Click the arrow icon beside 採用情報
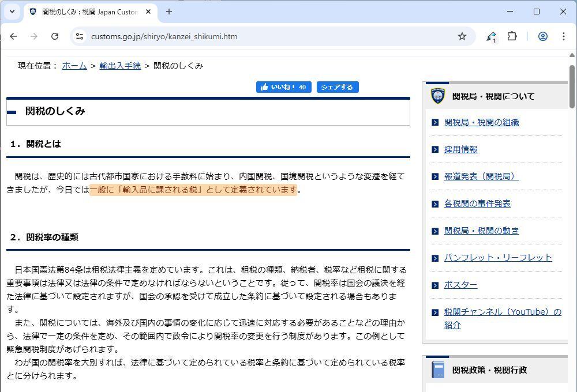Screen dimensions: 577x392 (x=435, y=150)
